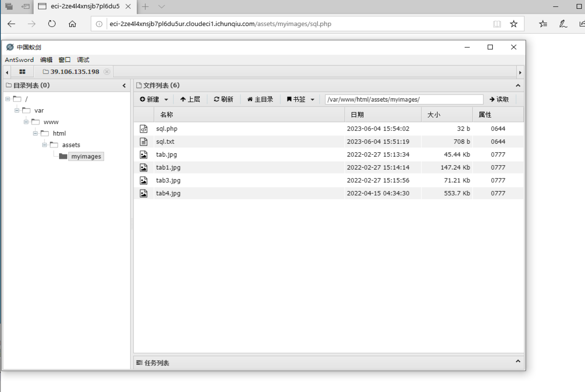Image resolution: width=585 pixels, height=392 pixels.
Task: Click the file path input field
Action: click(x=404, y=99)
